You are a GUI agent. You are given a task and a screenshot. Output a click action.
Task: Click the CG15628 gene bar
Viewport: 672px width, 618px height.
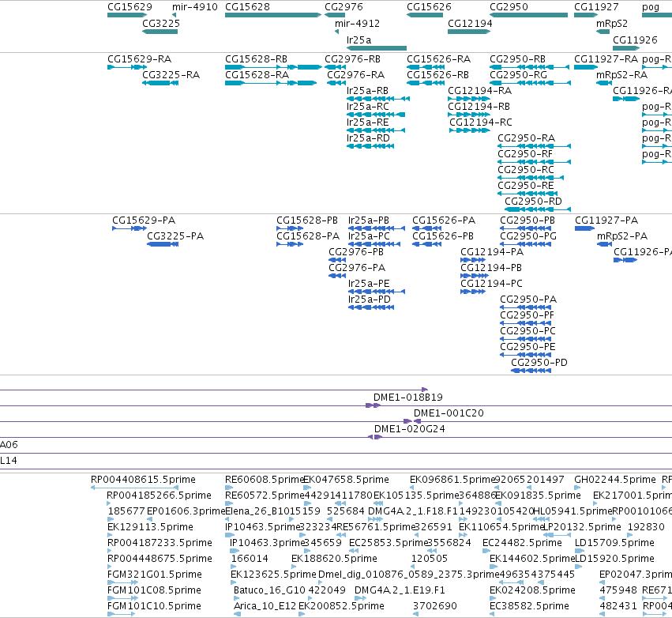273,15
